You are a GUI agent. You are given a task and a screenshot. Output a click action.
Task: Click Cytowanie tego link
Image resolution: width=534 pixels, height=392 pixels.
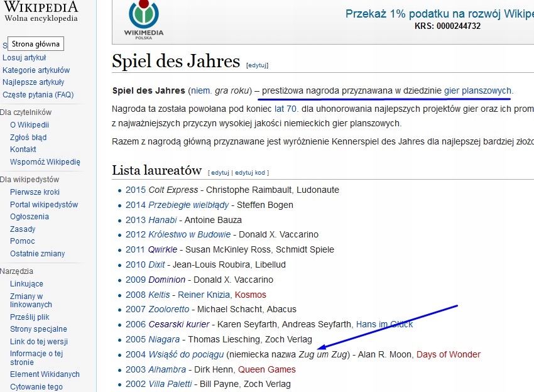(36, 387)
